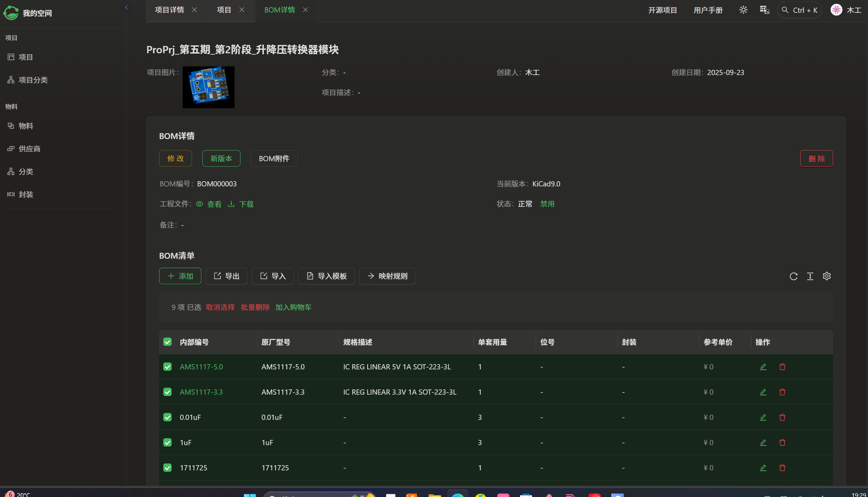The width and height of the screenshot is (868, 497).
Task: Switch to the 项目详情 tab
Action: click(170, 10)
